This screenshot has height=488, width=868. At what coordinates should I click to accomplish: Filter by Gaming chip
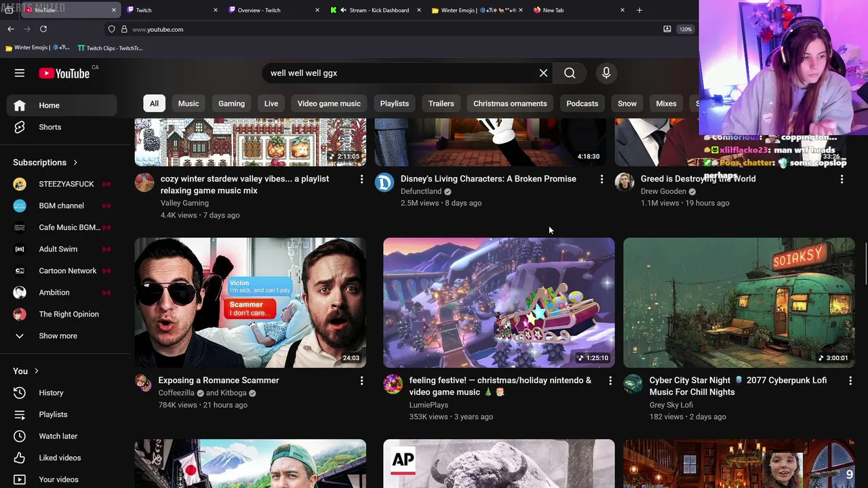231,104
